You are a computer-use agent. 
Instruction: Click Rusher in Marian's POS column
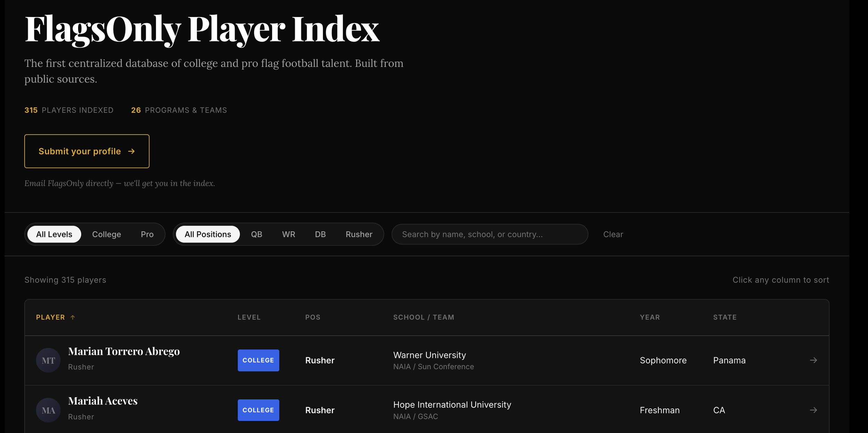click(x=320, y=360)
